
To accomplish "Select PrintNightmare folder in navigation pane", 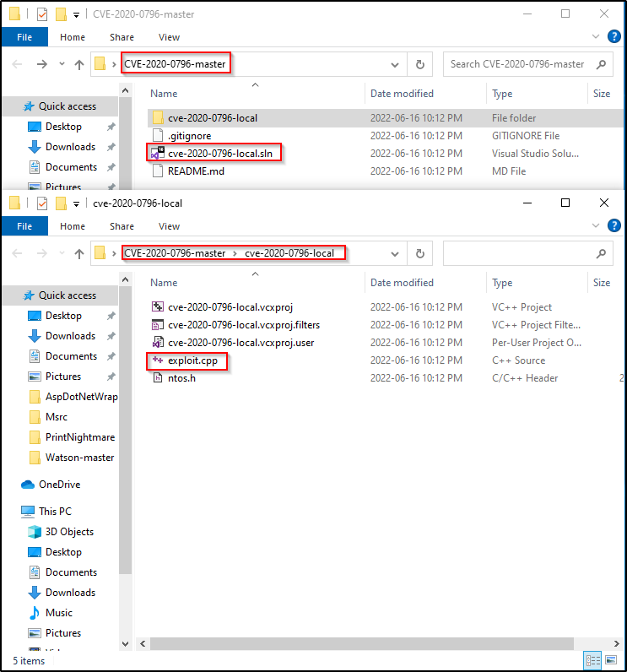I will click(x=79, y=437).
